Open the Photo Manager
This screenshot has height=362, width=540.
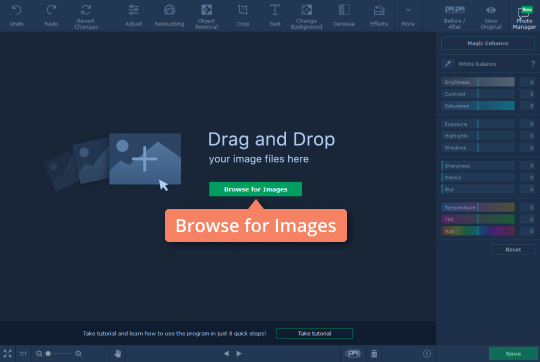(524, 17)
